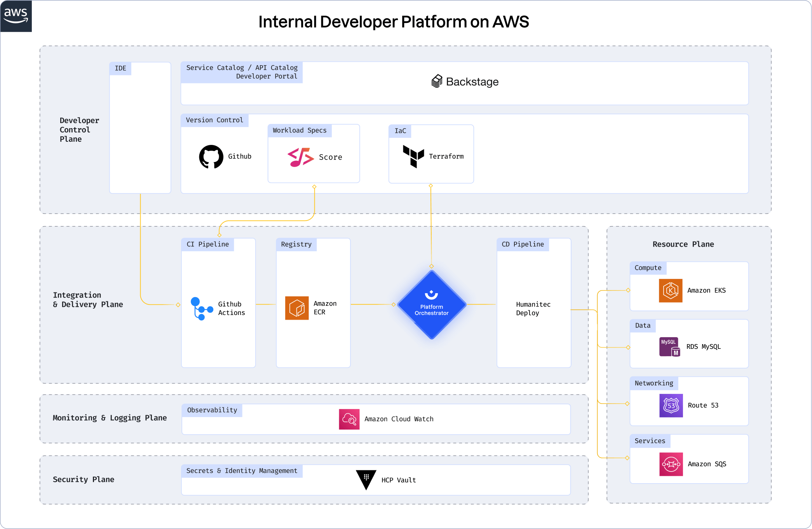The height and width of the screenshot is (529, 812).
Task: Click the Score workload spec icon
Action: [x=300, y=157]
